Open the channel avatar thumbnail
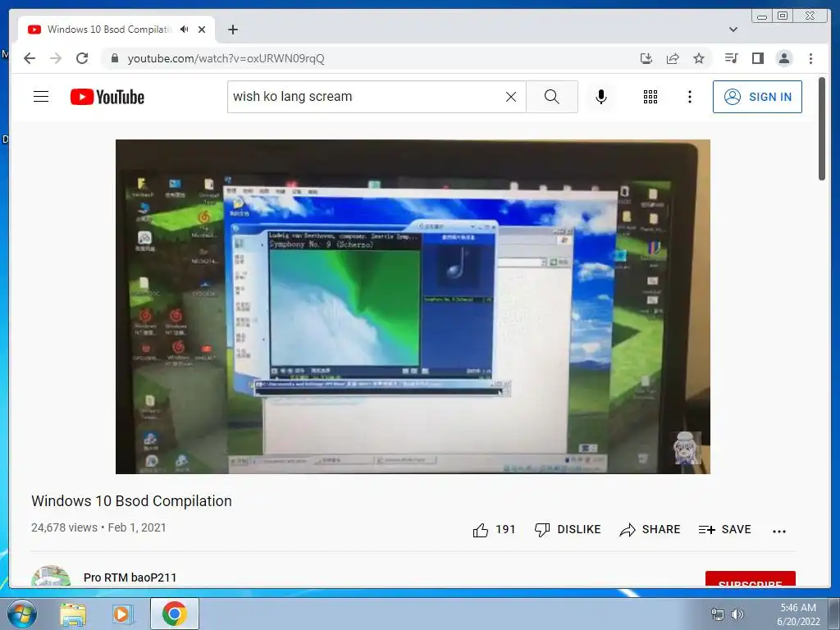This screenshot has height=630, width=840. (51, 577)
